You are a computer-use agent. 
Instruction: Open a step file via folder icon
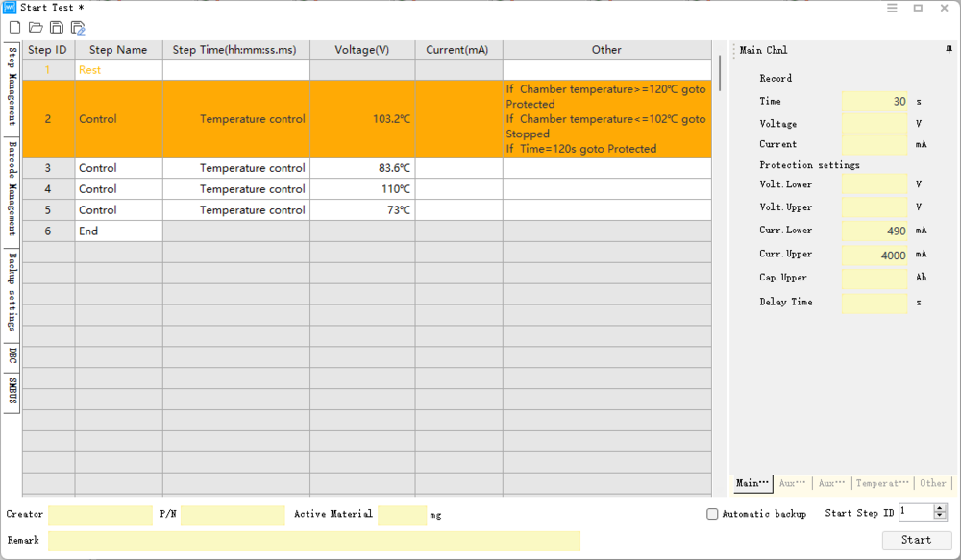[x=36, y=28]
